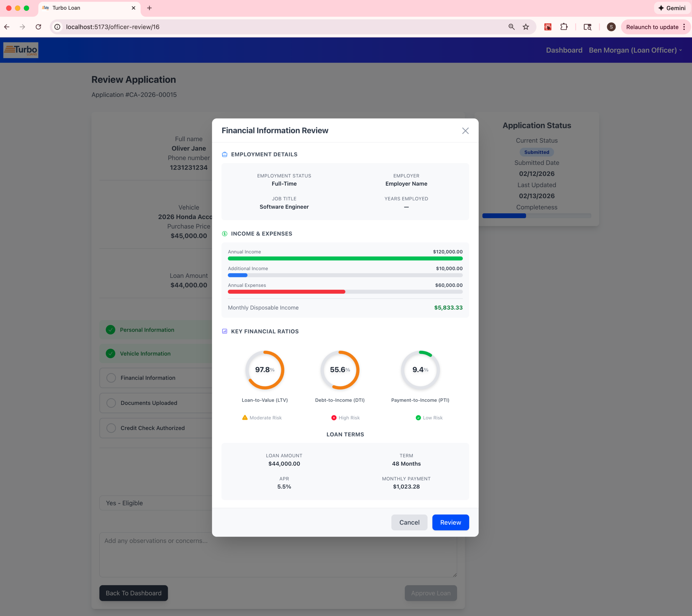This screenshot has height=616, width=692.
Task: Click the zoom magnifier icon in the address bar
Action: pyautogui.click(x=511, y=27)
